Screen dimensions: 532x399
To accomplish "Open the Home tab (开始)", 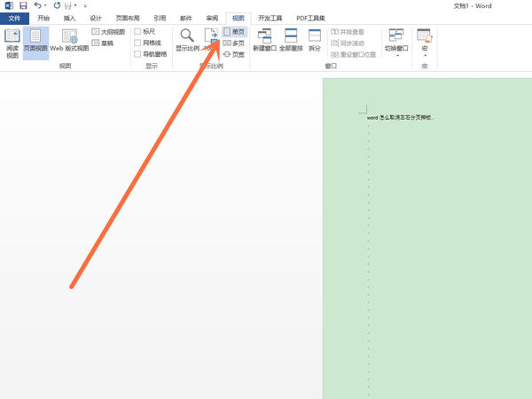I will (x=43, y=18).
